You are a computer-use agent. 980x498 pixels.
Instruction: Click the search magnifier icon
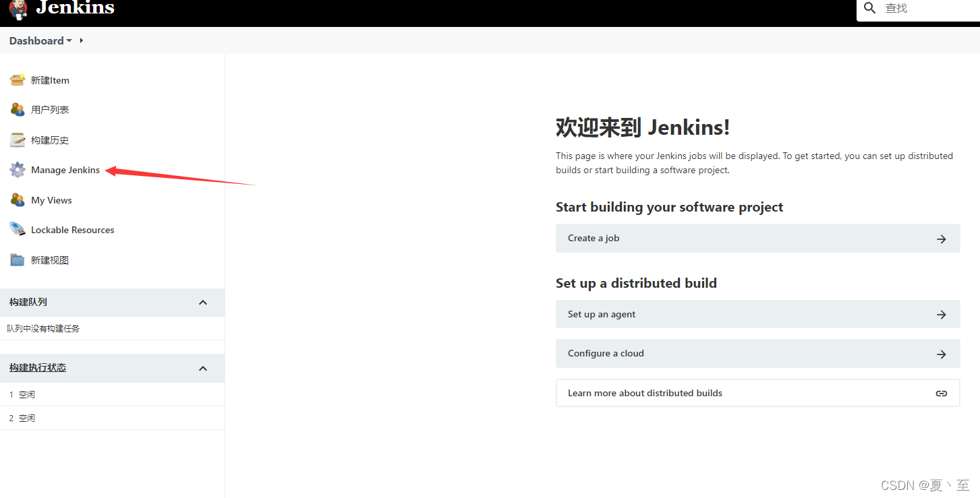coord(870,9)
